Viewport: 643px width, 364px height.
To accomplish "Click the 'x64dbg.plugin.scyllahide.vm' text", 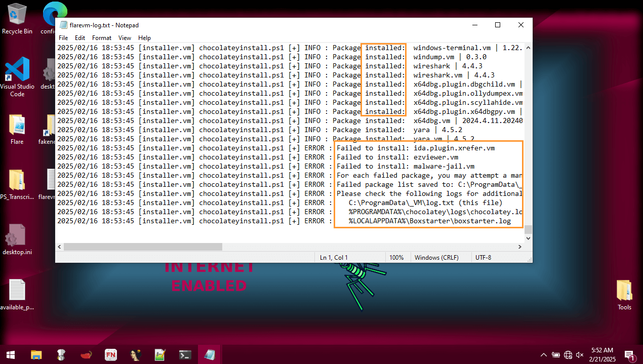I will [468, 102].
